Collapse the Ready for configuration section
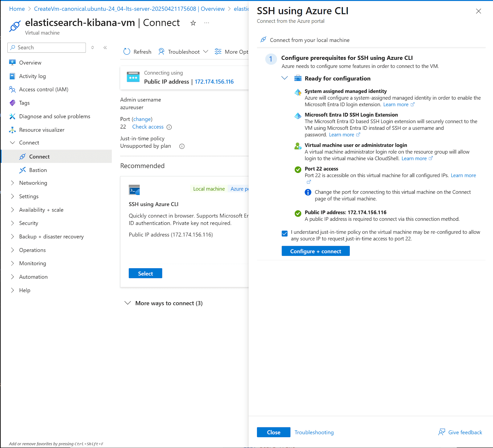 pyautogui.click(x=284, y=78)
